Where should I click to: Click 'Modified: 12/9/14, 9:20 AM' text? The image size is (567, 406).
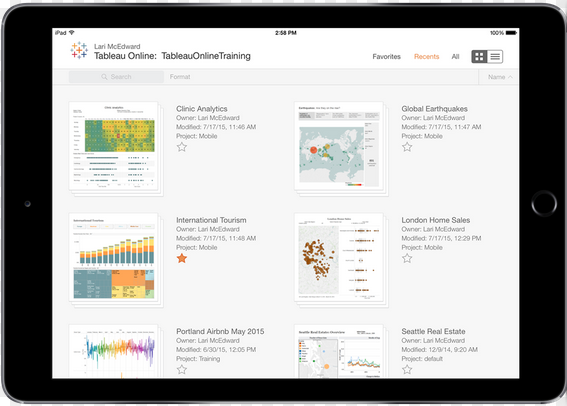click(439, 350)
